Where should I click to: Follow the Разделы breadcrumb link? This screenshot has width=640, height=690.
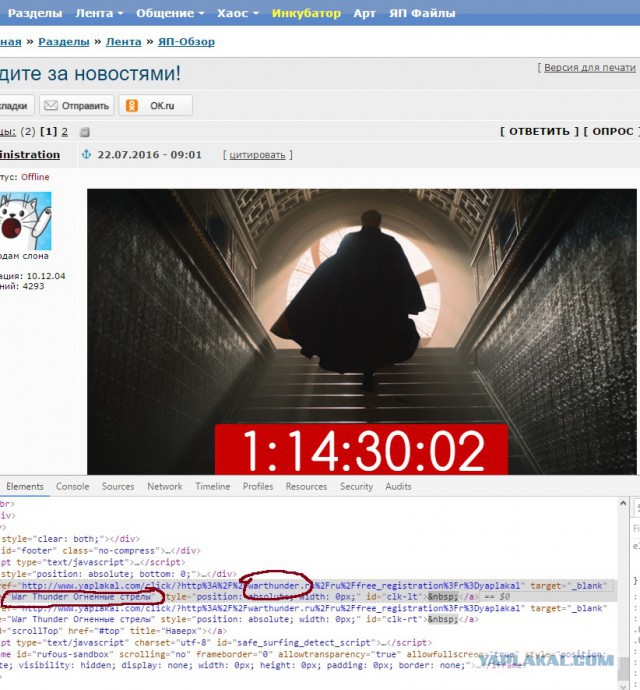(64, 42)
